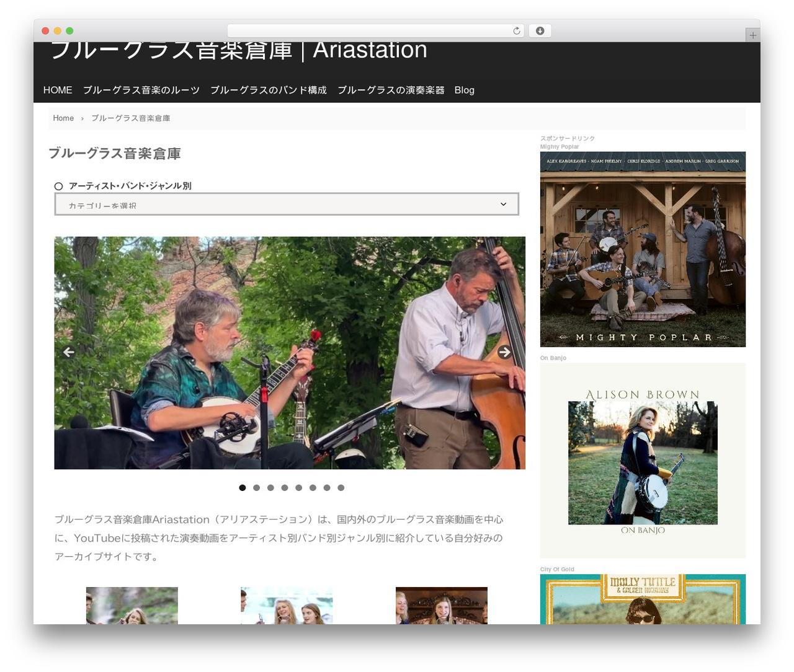The height and width of the screenshot is (672, 794).
Task: Open the HOME menu item
Action: tap(58, 90)
